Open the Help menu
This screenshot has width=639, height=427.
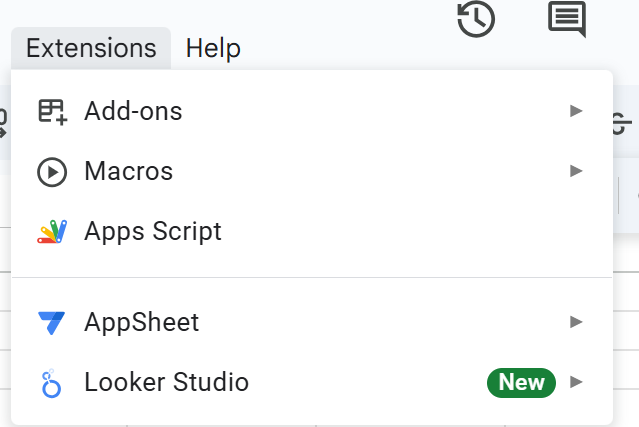pos(213,48)
